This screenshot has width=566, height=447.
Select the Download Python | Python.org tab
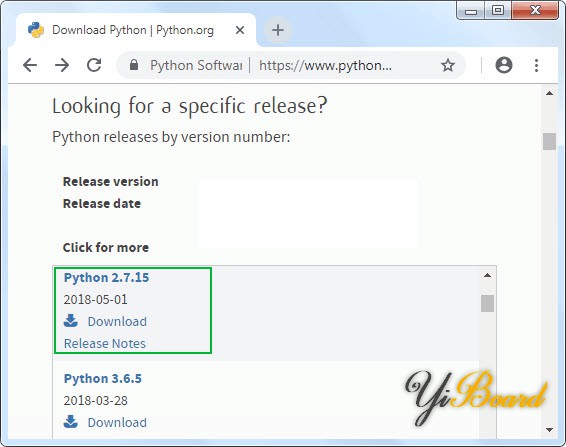pyautogui.click(x=136, y=30)
